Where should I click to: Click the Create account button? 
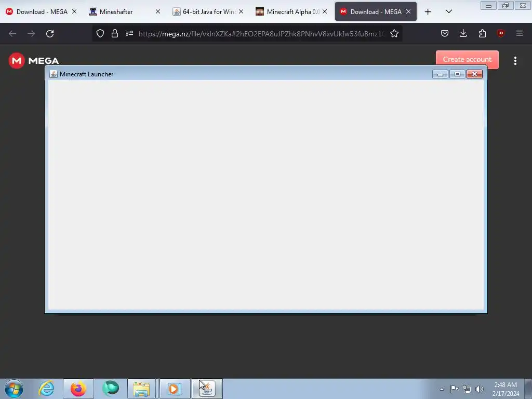[467, 59]
